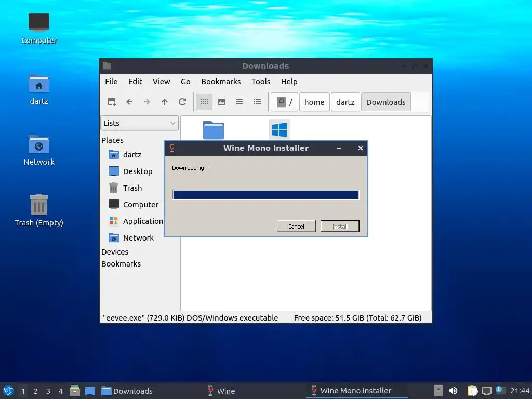Select Computer in Places sidebar
Screen dimensions: 532x399
(x=132, y=205)
